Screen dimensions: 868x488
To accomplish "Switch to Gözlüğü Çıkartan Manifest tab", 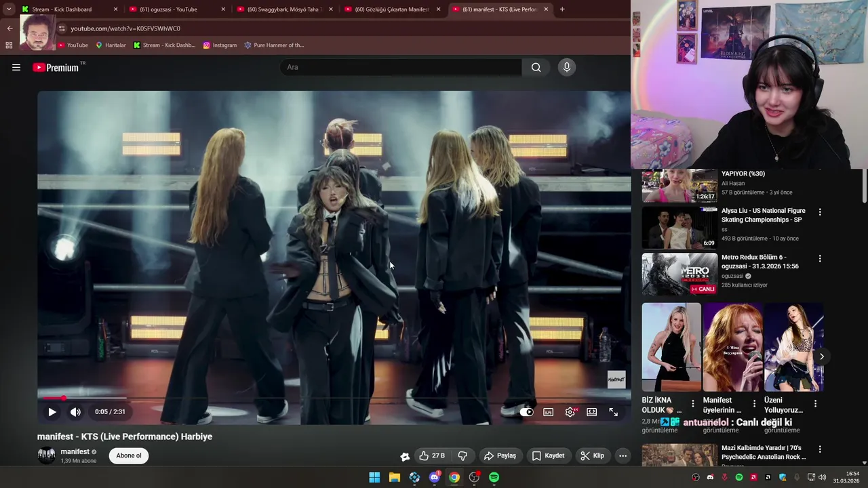I will 393,9.
